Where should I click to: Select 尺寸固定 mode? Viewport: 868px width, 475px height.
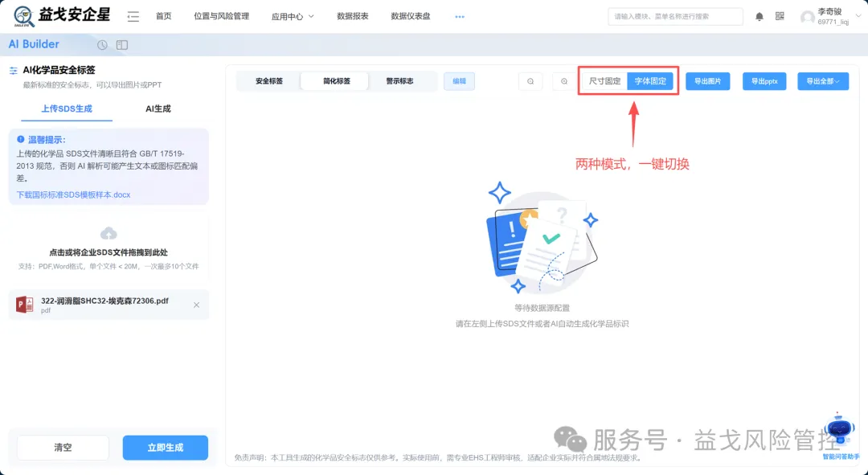(604, 81)
